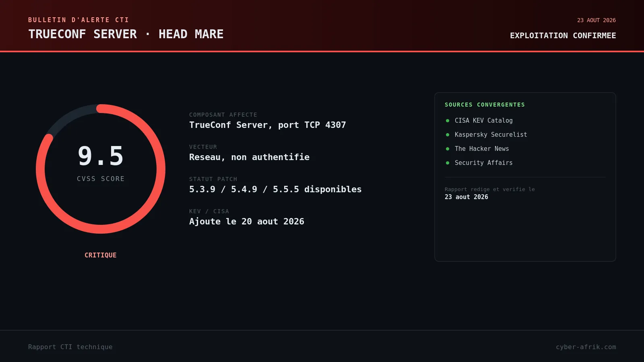Click the 9.5 CVSS score value

[101, 156]
